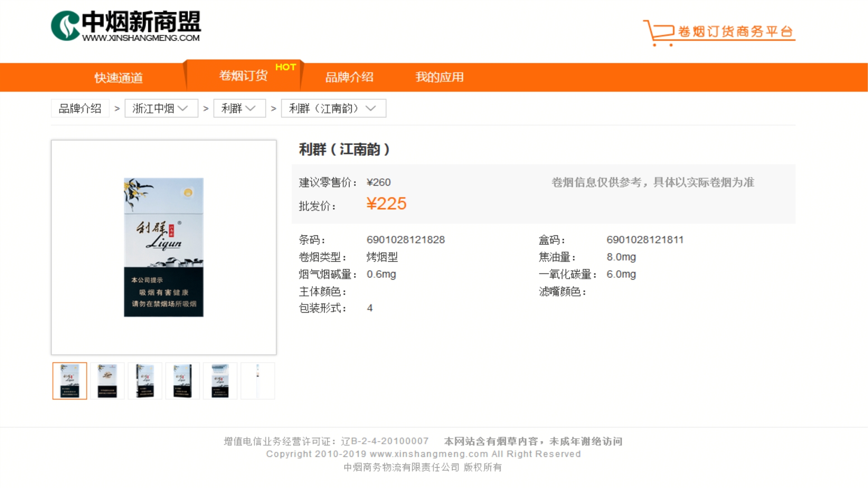The image size is (868, 488).
Task: Click the barcode value 6901028121828
Action: tap(406, 240)
